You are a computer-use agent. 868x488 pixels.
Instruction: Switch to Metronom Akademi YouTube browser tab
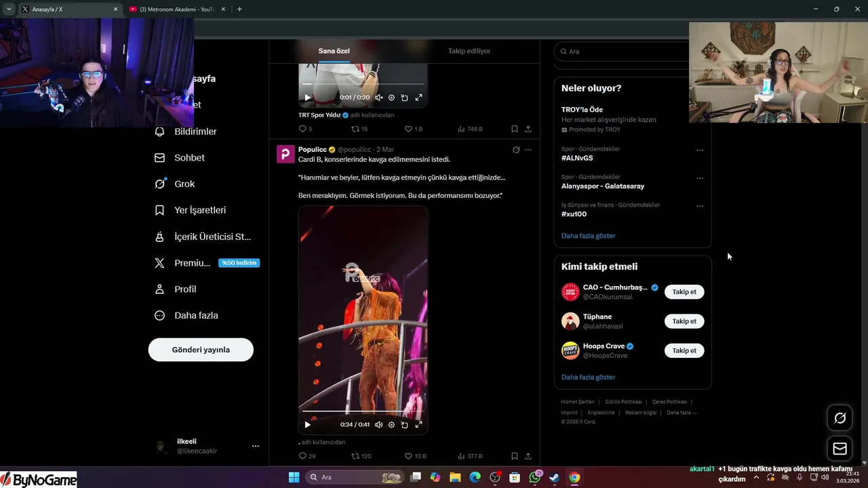[178, 9]
